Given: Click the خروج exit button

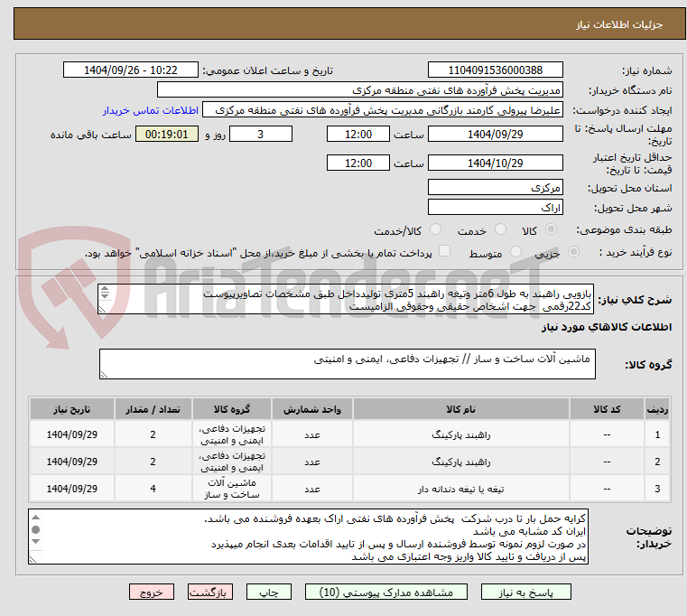Looking at the screenshot, I should (x=152, y=592).
